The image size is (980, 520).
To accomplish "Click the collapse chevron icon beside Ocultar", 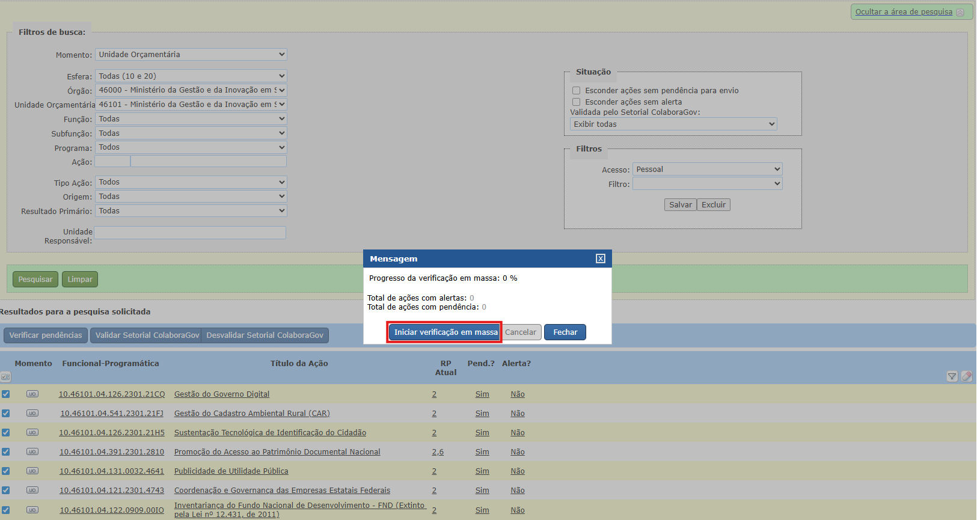I will (960, 12).
